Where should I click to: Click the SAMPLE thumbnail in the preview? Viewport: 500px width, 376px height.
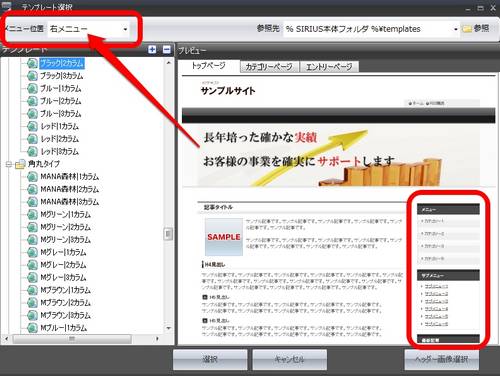pyautogui.click(x=224, y=237)
